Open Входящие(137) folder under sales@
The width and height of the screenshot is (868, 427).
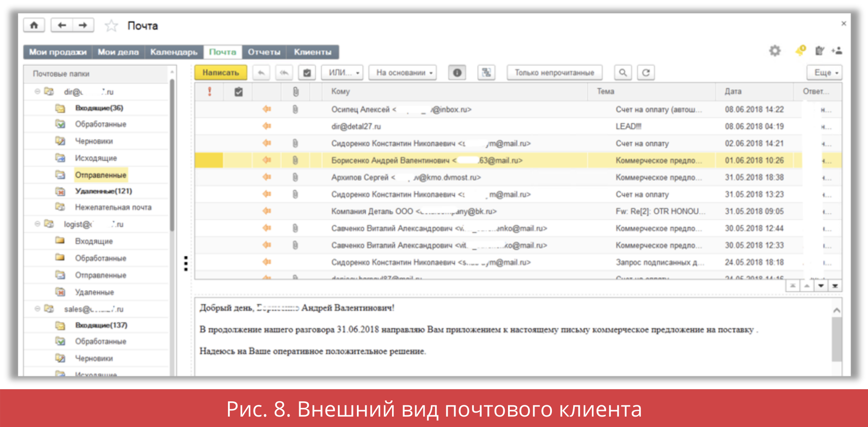point(101,325)
